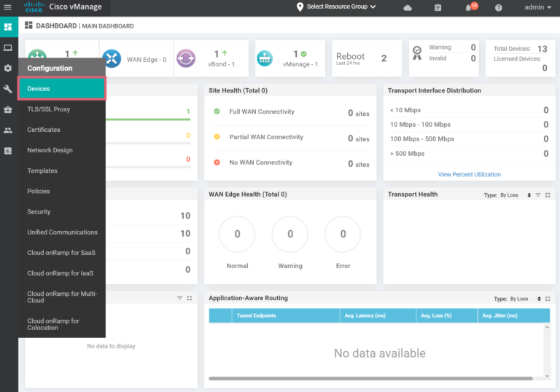The image size is (560, 392).
Task: Click the Maintenance briefcase sidebar icon
Action: coord(8,110)
